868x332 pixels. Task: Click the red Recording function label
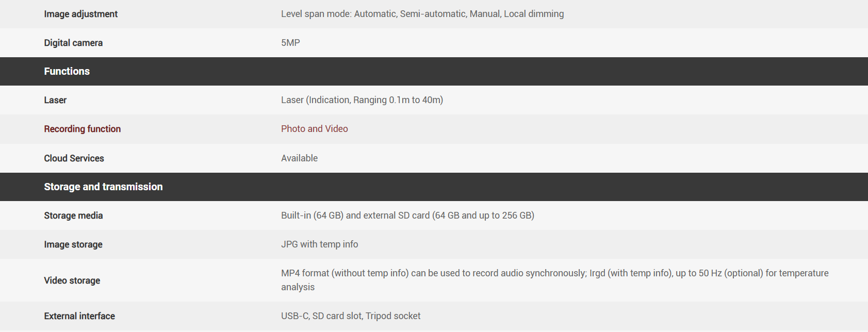[x=83, y=129]
